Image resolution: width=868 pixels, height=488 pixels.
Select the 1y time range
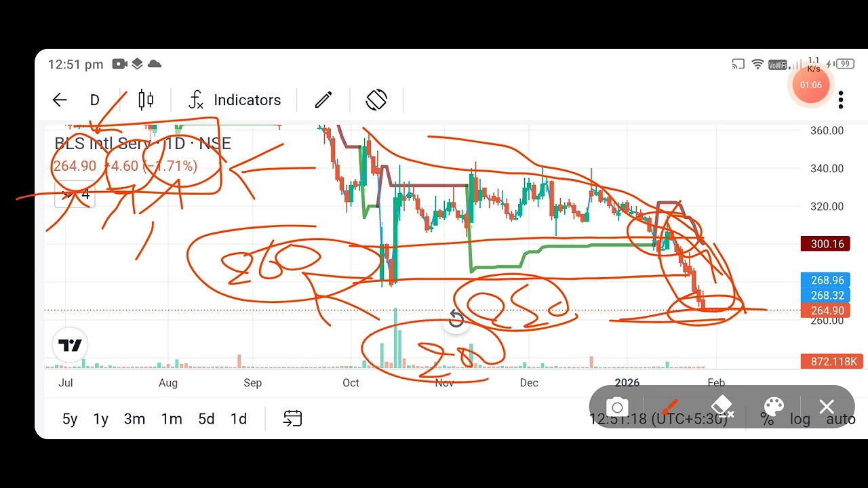[x=100, y=419]
